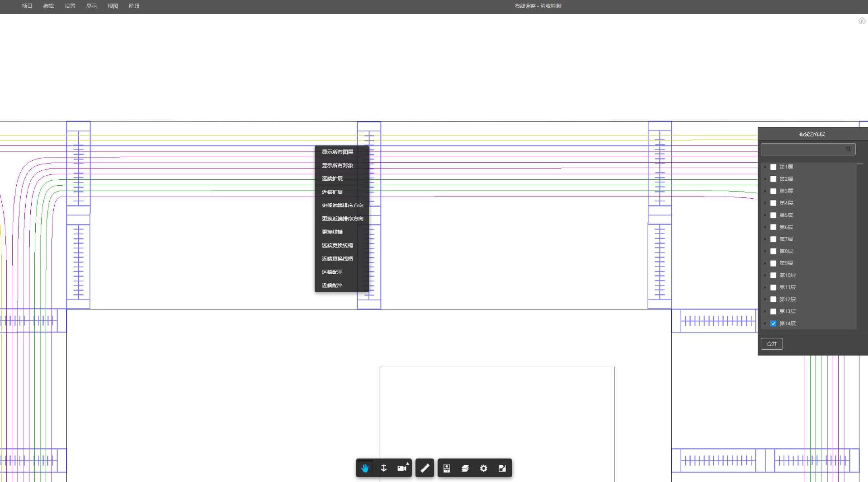Choose 更换远端排序方向 menu entry
The height and width of the screenshot is (482, 868).
[x=342, y=205]
